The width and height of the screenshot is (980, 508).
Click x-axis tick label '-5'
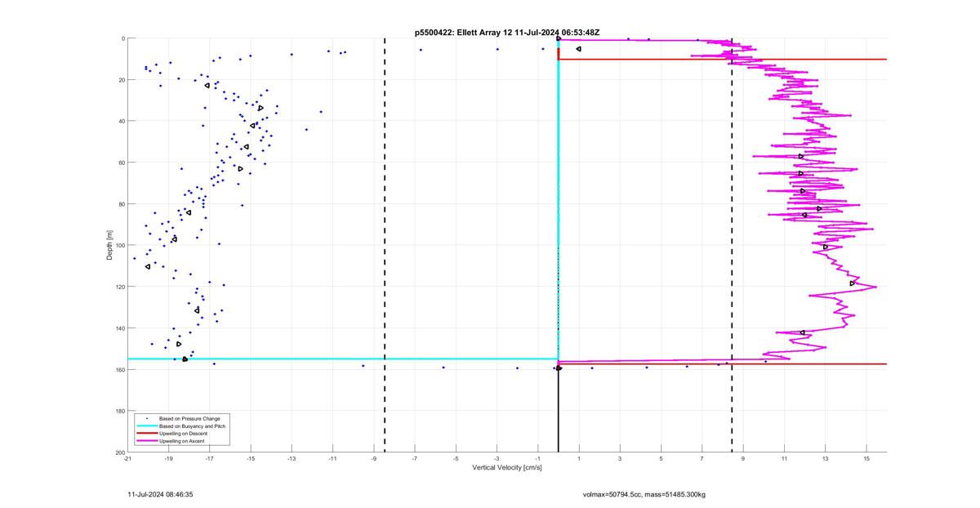[x=456, y=459]
